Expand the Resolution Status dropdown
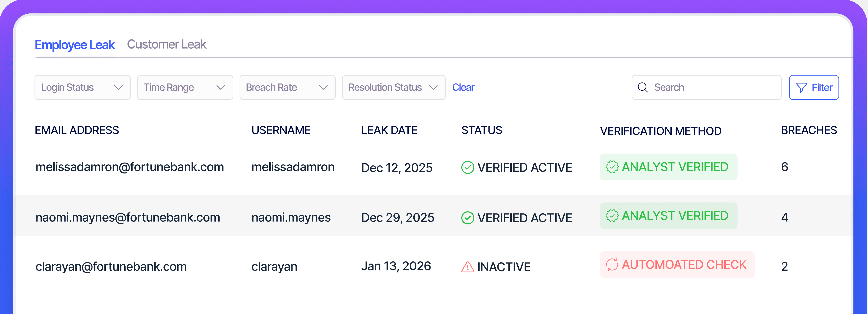Viewport: 868px width, 314px height. 393,88
